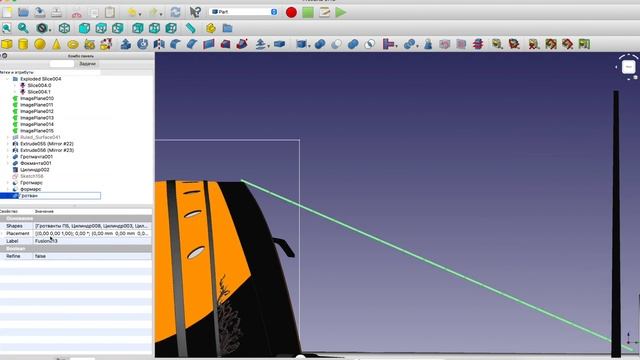Select the Boolean Cut tool

coord(336,44)
